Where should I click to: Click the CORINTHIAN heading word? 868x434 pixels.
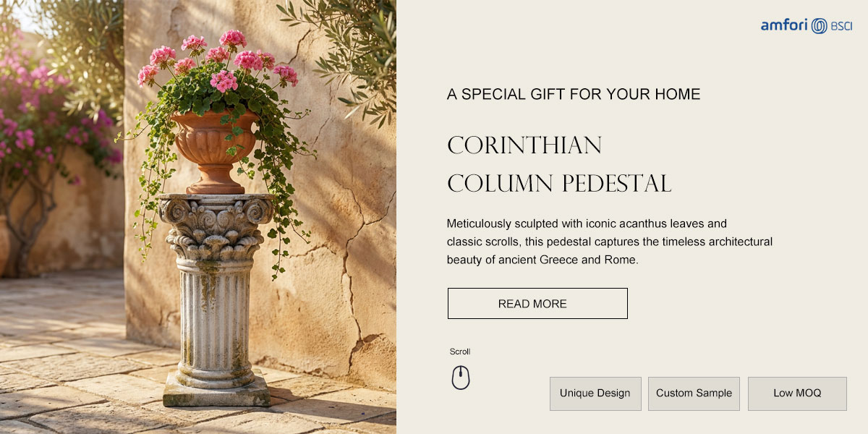point(524,145)
